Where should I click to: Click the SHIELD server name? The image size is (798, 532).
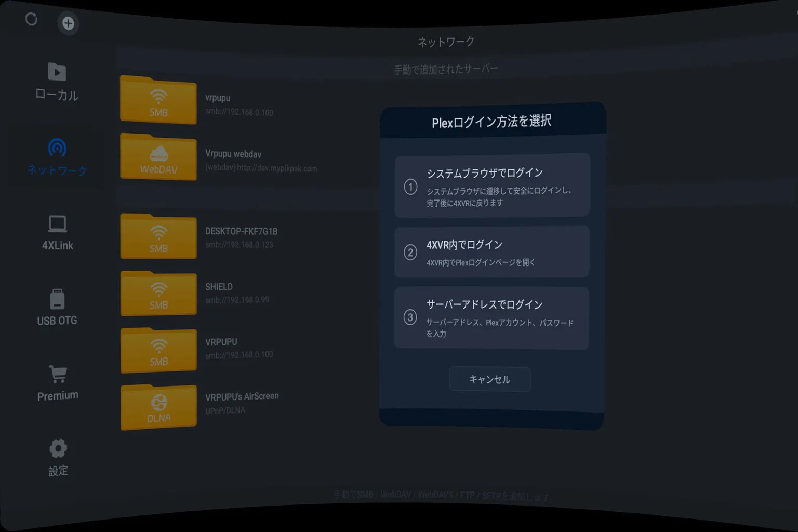[219, 287]
